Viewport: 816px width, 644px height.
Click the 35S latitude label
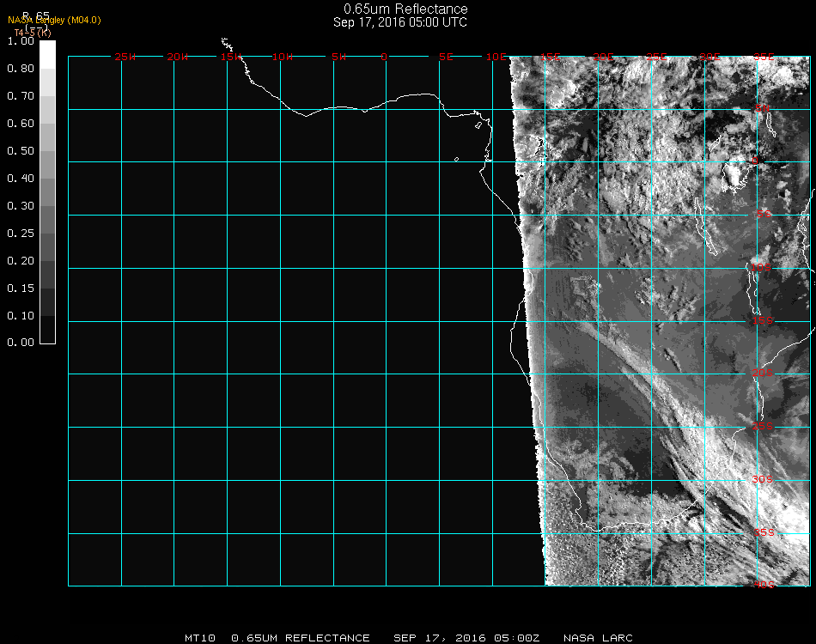pos(764,532)
